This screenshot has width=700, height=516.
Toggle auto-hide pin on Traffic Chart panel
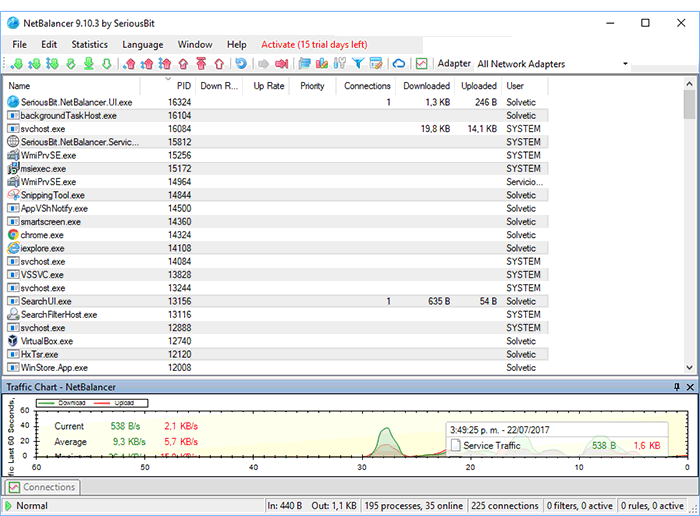(676, 387)
